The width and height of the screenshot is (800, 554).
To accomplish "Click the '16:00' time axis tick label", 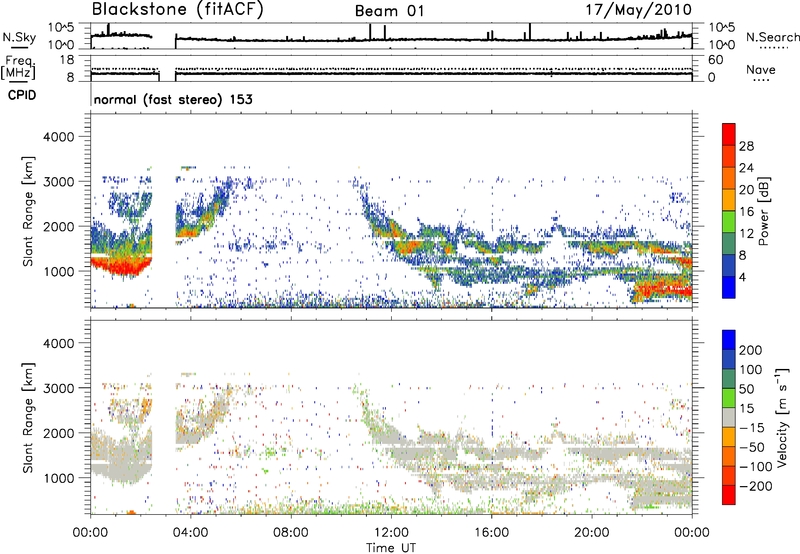I will 491,533.
